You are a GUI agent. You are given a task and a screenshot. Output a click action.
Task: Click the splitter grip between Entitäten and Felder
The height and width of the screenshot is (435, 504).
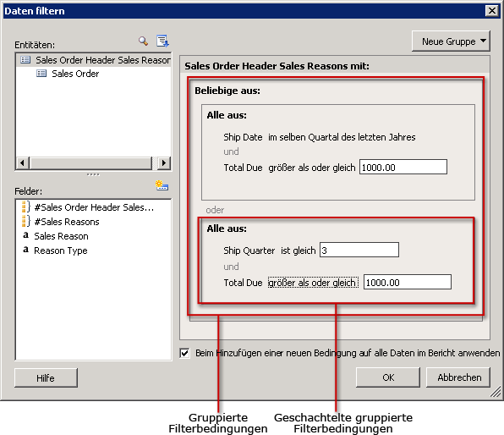[93, 174]
